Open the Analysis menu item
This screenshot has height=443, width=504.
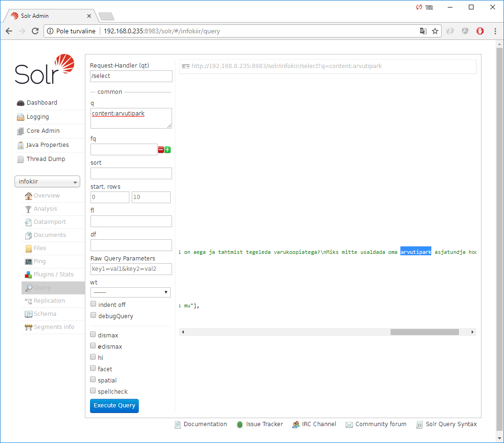pos(45,209)
